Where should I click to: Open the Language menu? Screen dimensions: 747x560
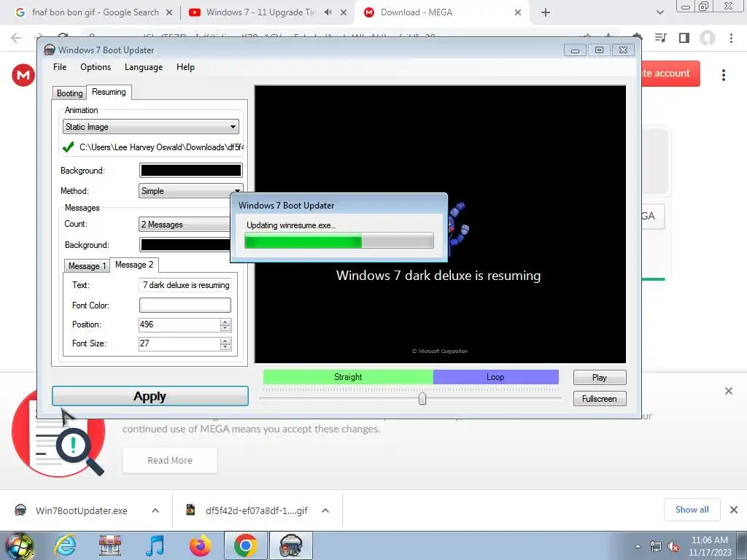pos(144,67)
